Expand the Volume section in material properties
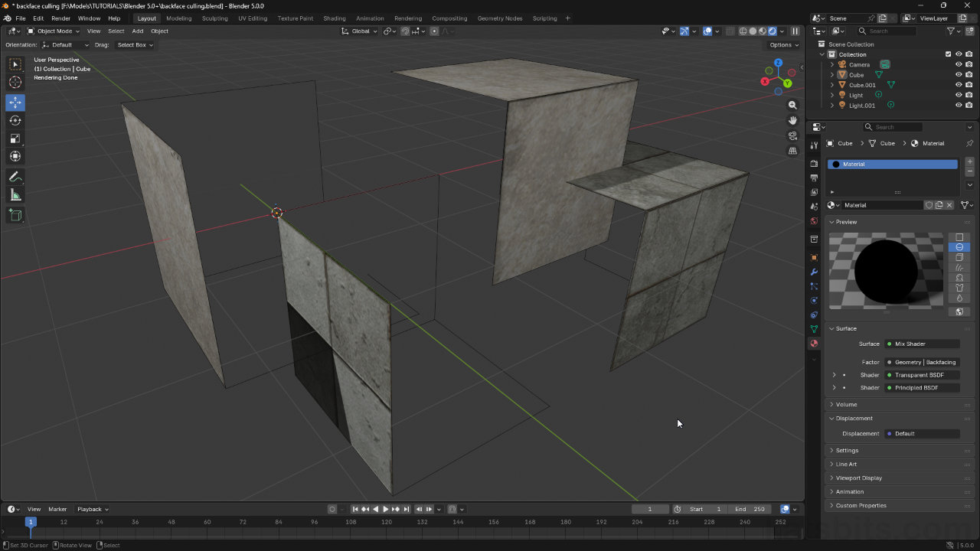980x551 pixels. pos(844,404)
